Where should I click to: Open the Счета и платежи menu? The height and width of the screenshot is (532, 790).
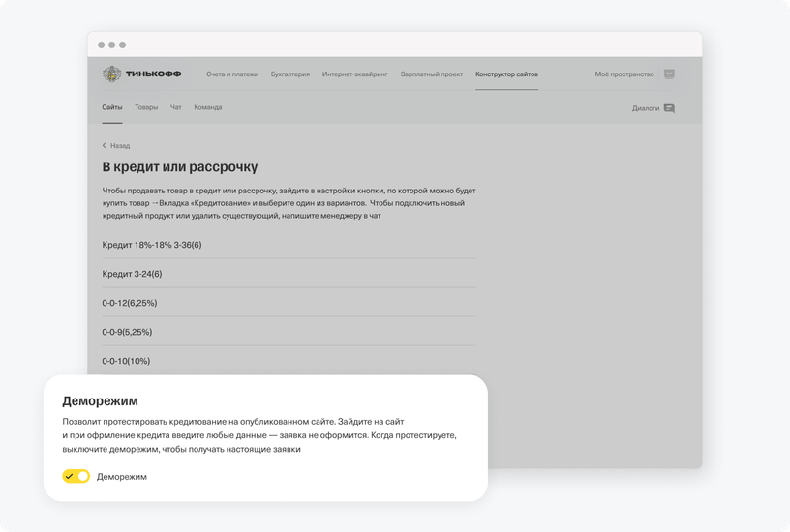tap(232, 74)
